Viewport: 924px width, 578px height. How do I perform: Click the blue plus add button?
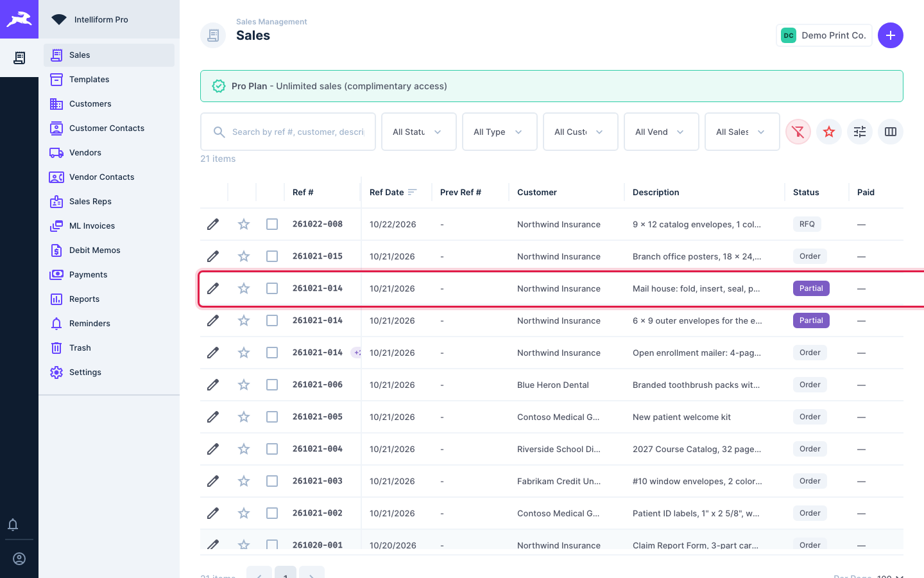(x=891, y=35)
